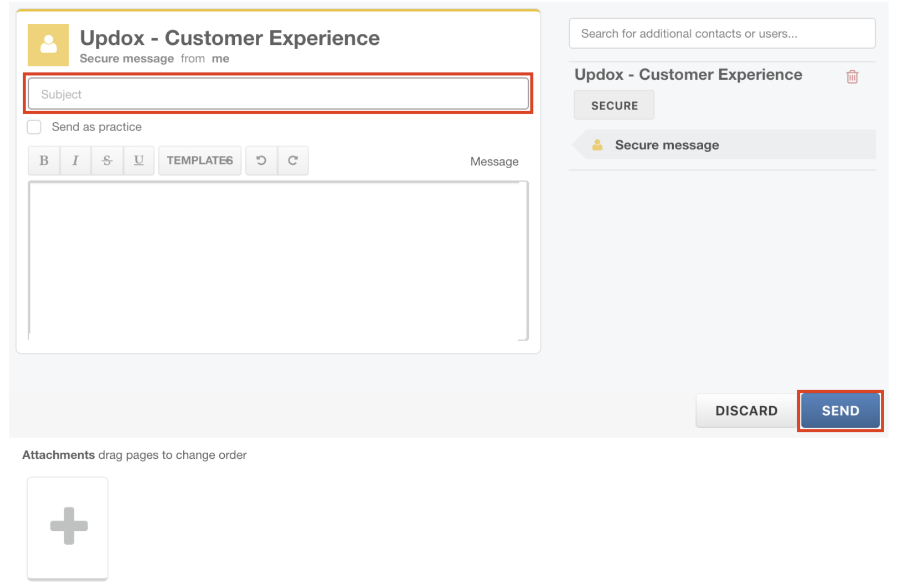Click inside the message body area
898x588 pixels.
pyautogui.click(x=278, y=260)
